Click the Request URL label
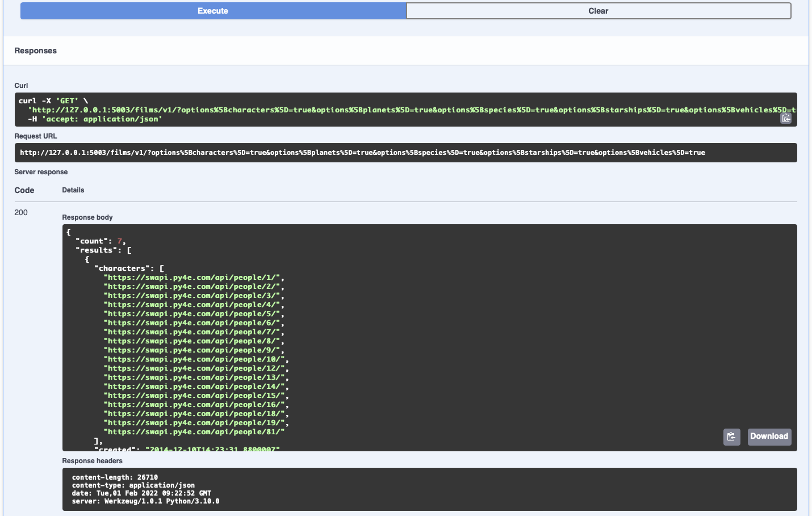 (x=36, y=136)
